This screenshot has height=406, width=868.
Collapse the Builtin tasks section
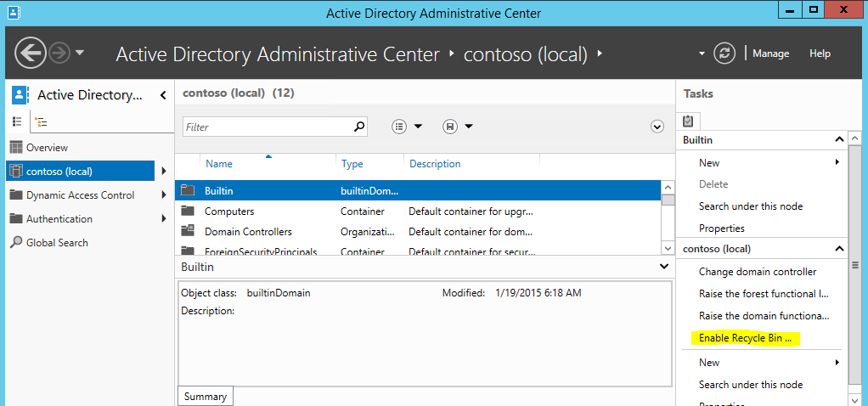coord(839,140)
